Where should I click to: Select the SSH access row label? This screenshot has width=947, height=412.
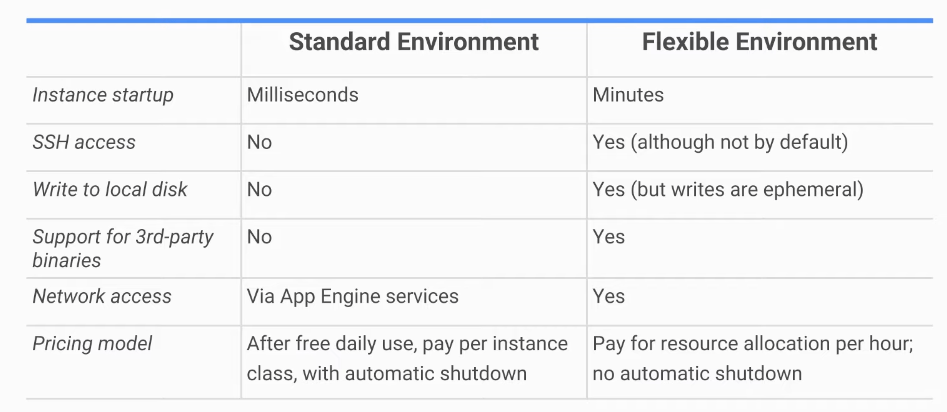click(84, 142)
